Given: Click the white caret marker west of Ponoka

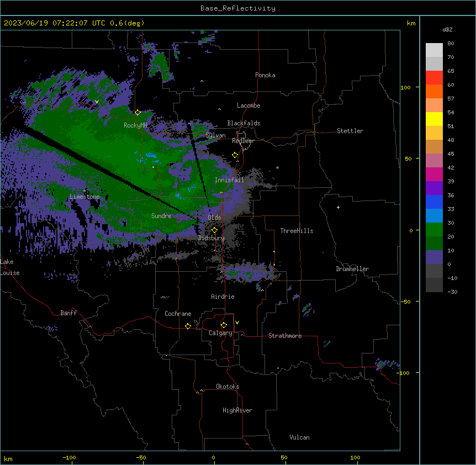Looking at the screenshot, I should 202,81.
